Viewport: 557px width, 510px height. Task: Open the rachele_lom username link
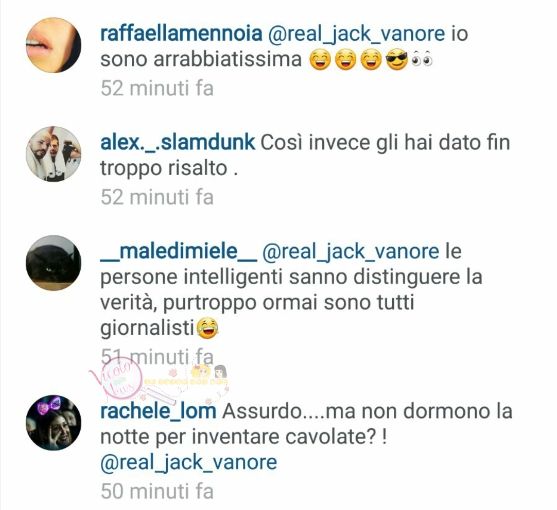click(158, 411)
